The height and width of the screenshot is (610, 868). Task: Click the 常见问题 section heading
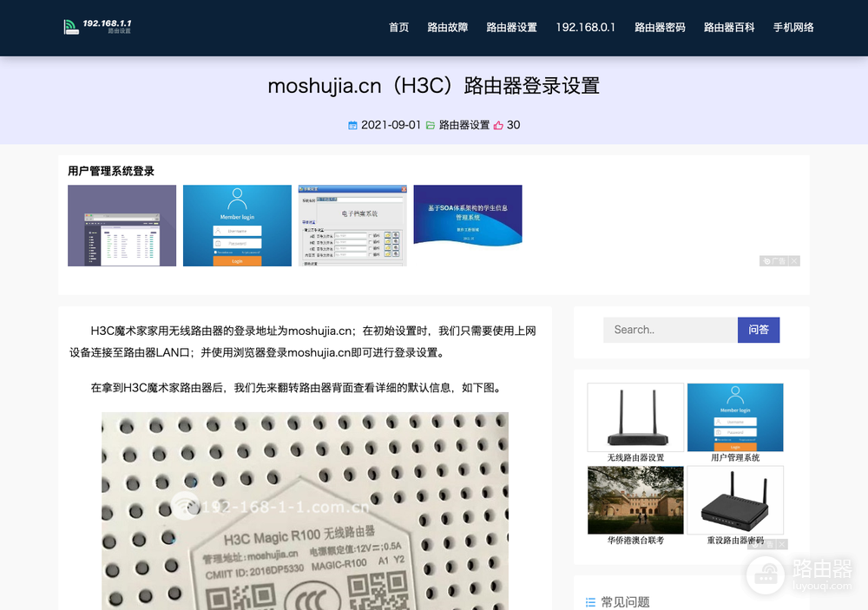click(626, 602)
